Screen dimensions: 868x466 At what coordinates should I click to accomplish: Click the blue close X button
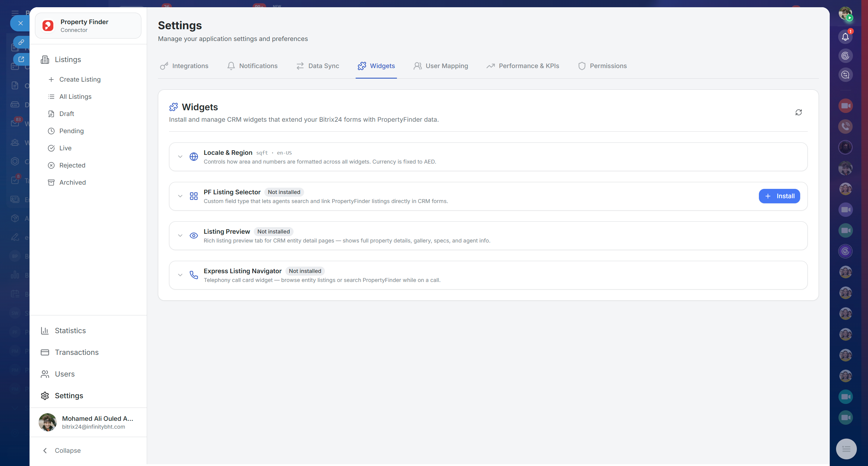20,23
